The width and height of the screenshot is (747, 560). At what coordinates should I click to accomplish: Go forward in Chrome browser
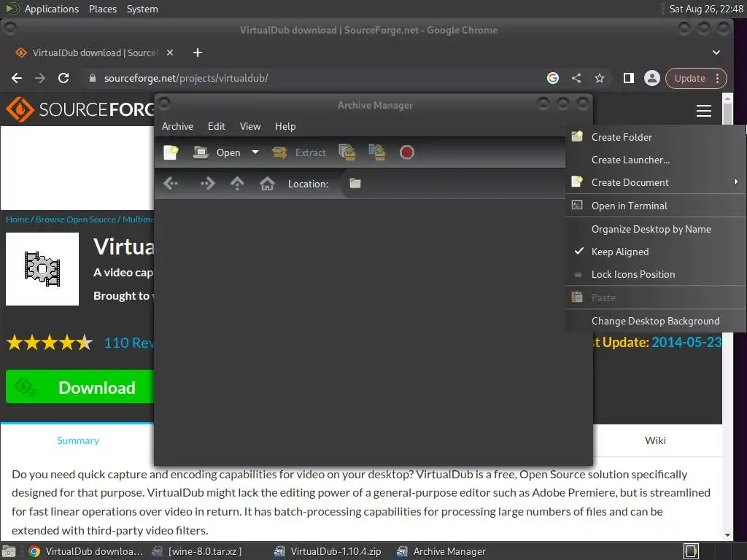click(x=40, y=78)
